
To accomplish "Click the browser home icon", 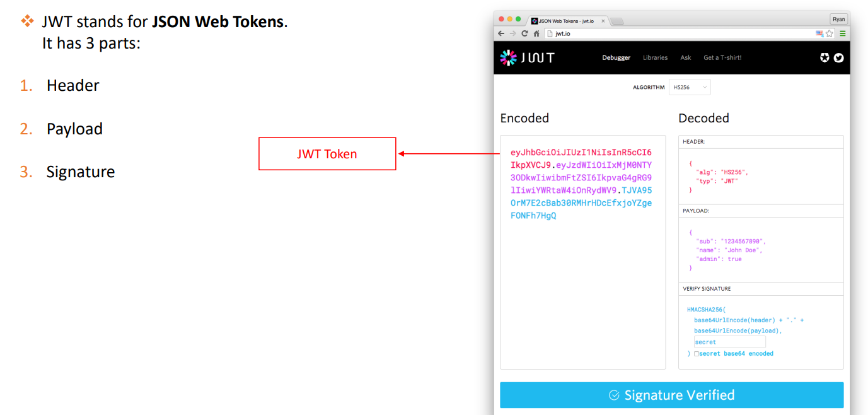I will [x=536, y=33].
